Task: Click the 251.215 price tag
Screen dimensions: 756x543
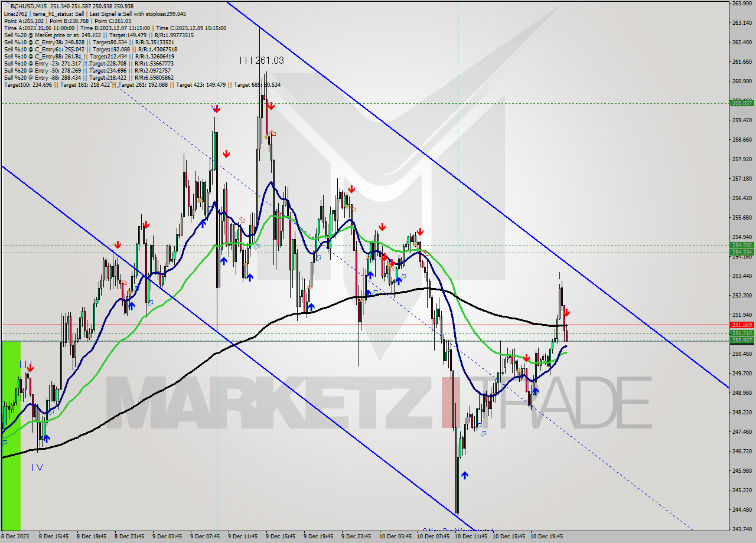Action: click(x=742, y=333)
